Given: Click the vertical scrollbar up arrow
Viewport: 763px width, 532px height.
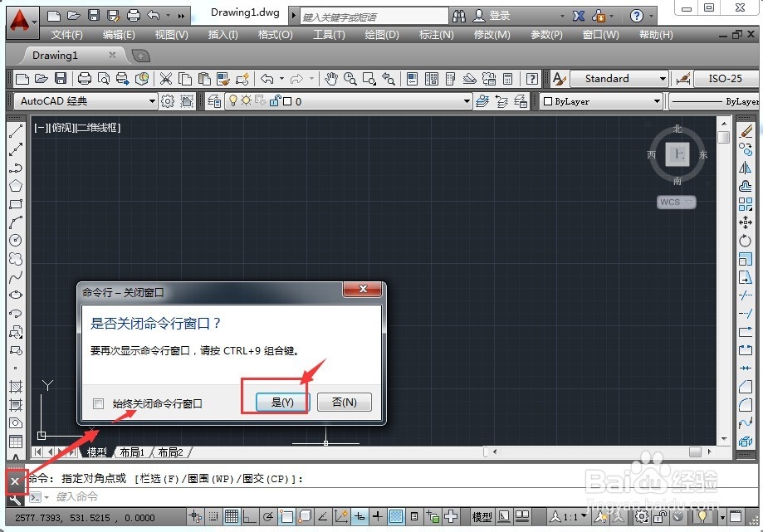Looking at the screenshot, I should point(724,124).
